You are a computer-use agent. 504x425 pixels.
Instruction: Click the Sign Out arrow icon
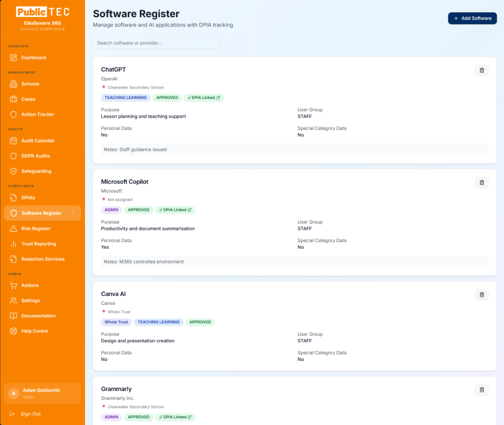tap(12, 414)
